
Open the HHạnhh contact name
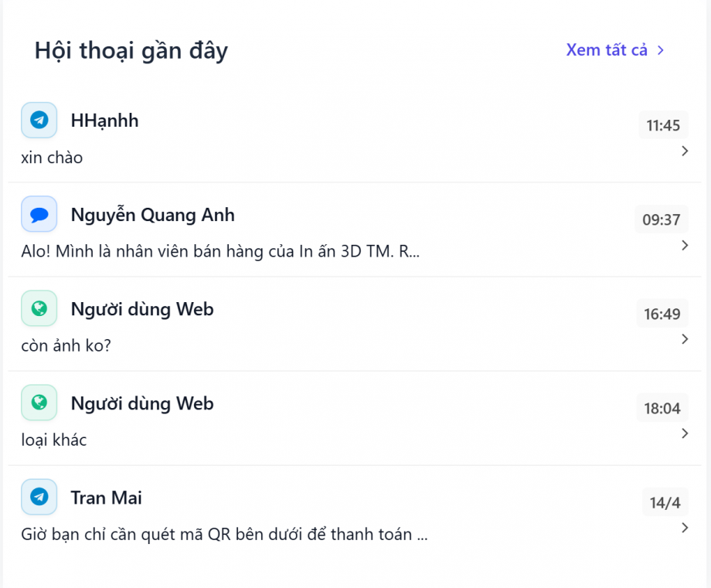(x=104, y=121)
